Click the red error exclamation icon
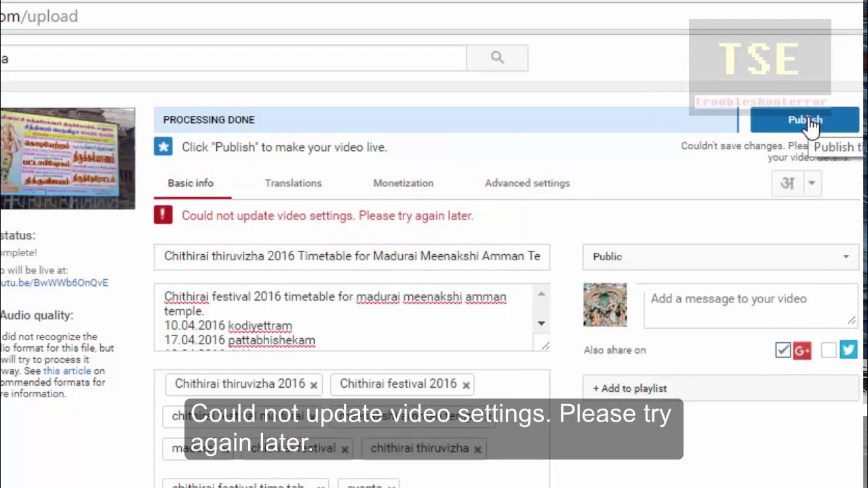 coord(163,215)
